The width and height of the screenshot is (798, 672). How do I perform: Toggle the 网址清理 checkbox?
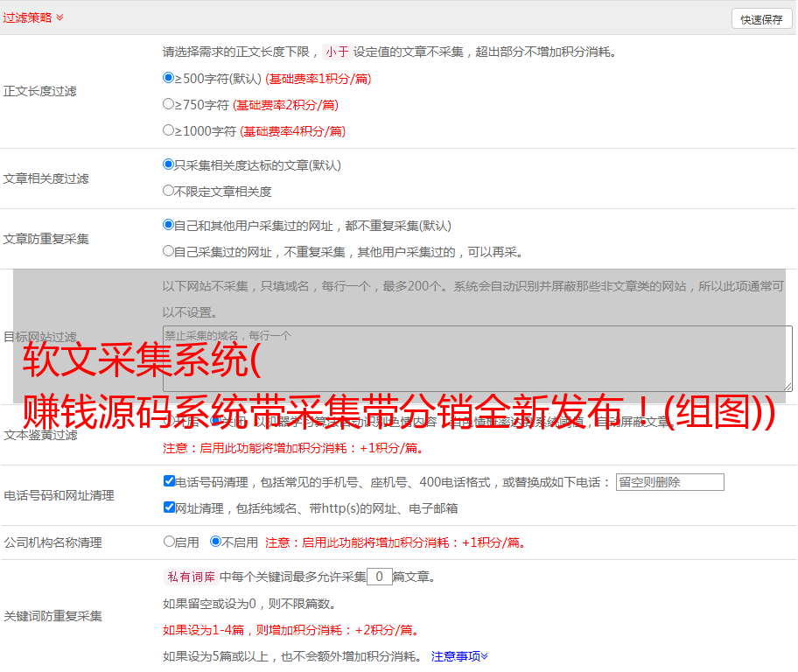coord(170,507)
